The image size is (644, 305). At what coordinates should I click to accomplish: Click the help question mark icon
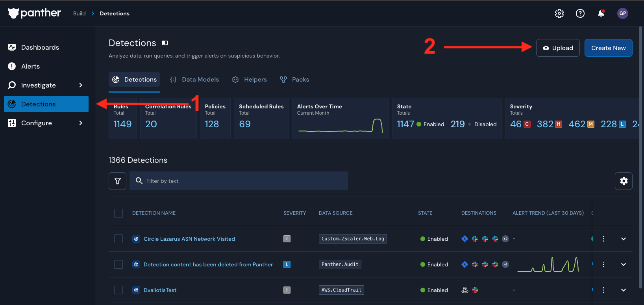click(x=580, y=13)
